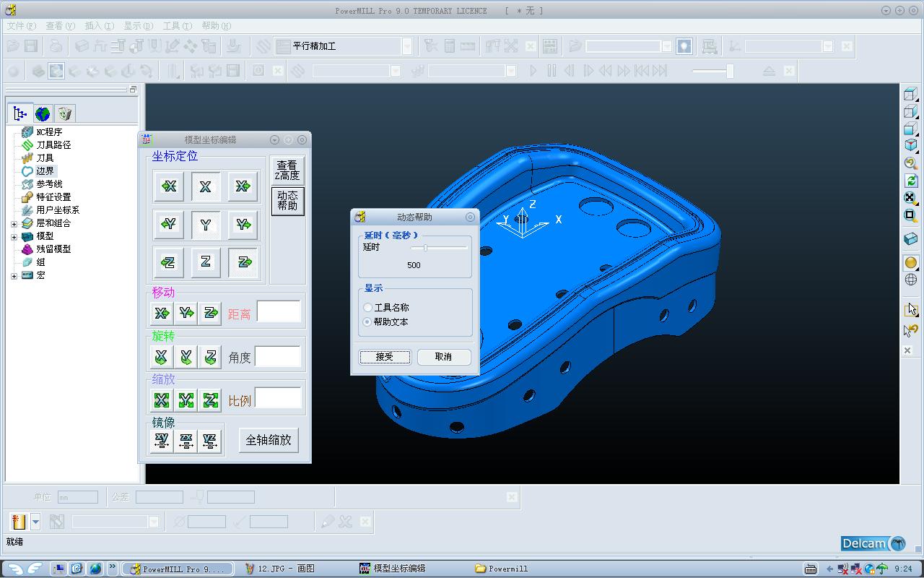The height and width of the screenshot is (578, 924).
Task: Click the 动态帮助 button
Action: [x=287, y=201]
